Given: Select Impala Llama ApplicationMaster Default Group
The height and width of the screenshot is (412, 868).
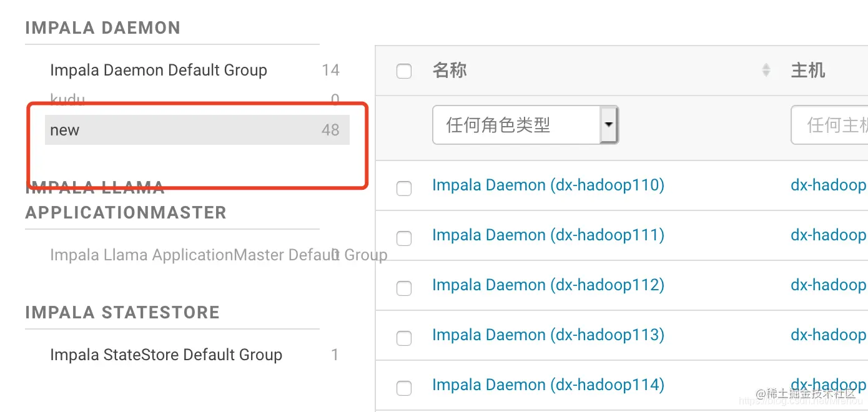Looking at the screenshot, I should [x=219, y=255].
